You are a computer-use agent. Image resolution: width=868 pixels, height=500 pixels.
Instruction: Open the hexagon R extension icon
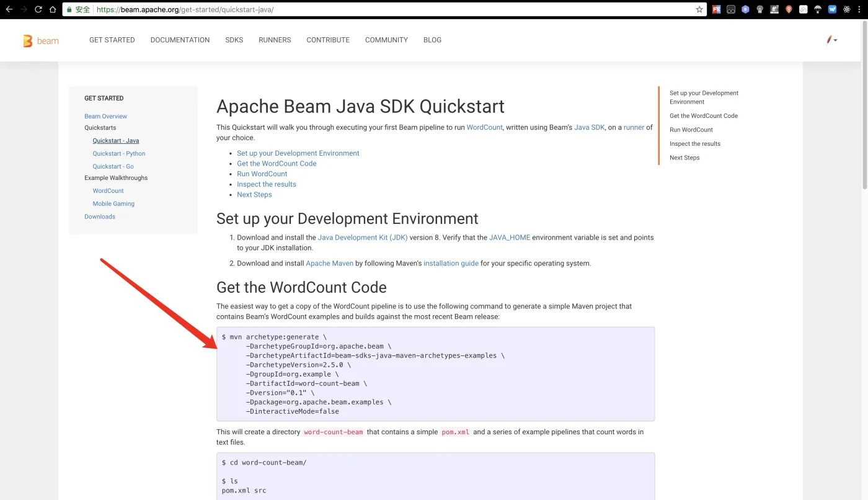(x=745, y=9)
